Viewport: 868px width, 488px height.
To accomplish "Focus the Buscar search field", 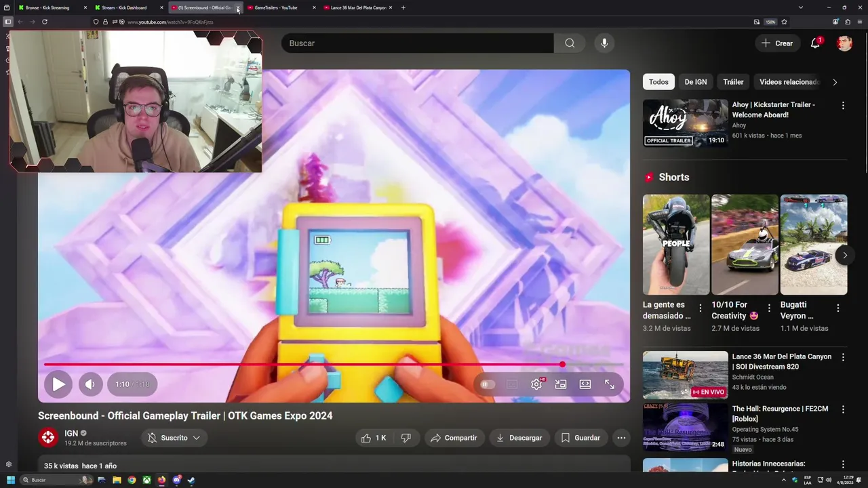I will (x=418, y=43).
